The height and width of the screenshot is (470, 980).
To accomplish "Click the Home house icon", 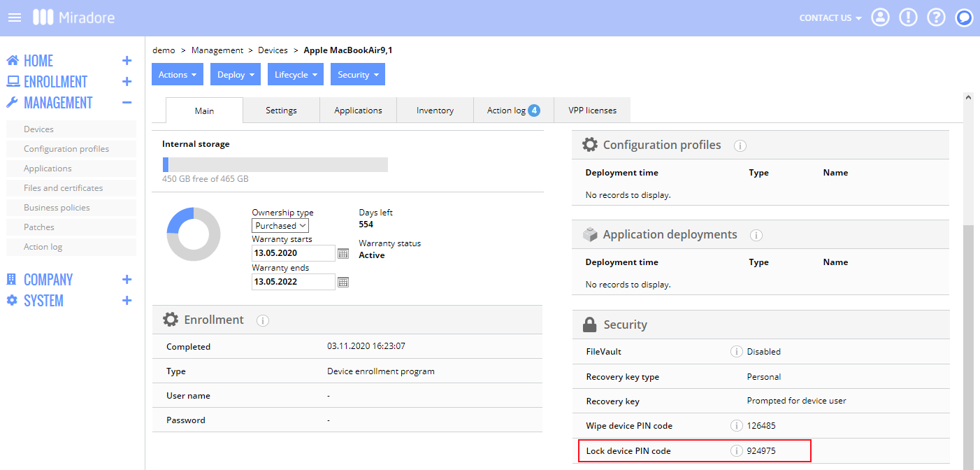I will [13, 61].
